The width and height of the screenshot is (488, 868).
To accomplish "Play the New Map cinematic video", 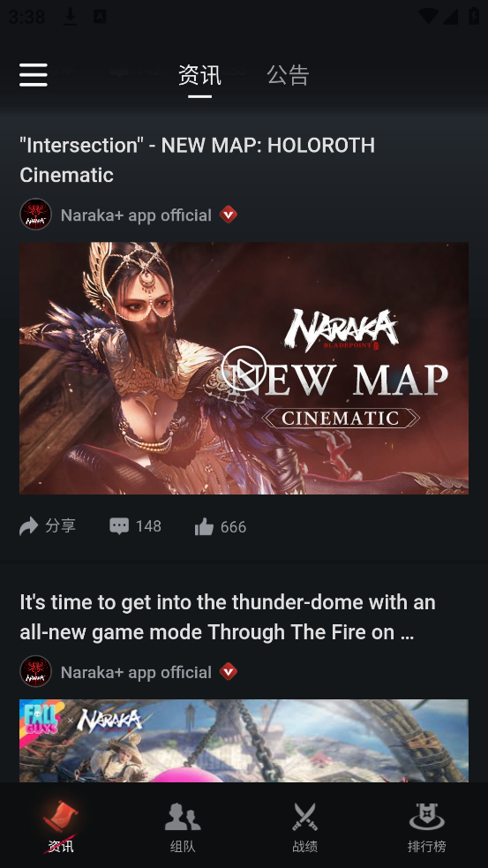I will [244, 368].
